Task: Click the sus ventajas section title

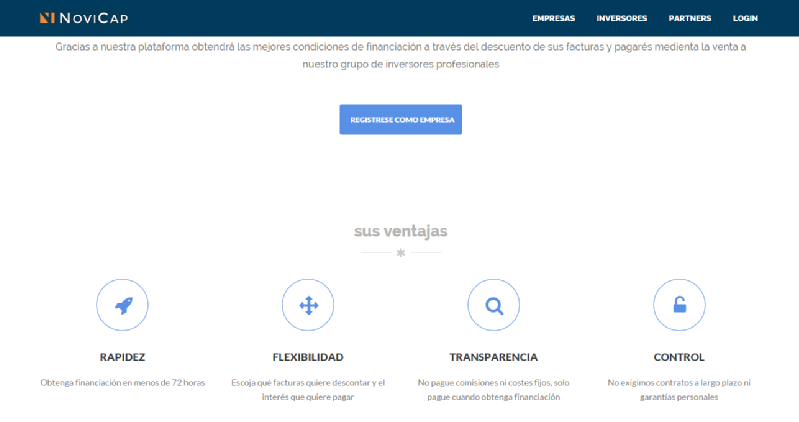Action: pyautogui.click(x=400, y=231)
